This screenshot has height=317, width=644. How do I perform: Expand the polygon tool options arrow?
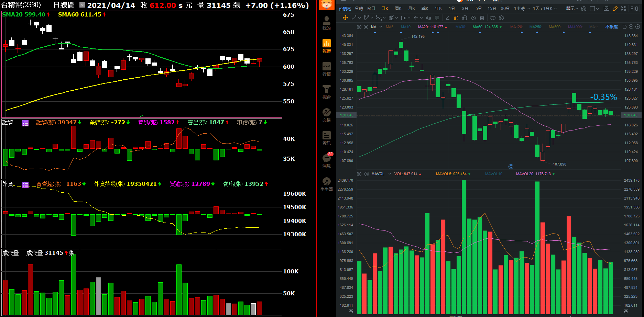click(x=372, y=18)
